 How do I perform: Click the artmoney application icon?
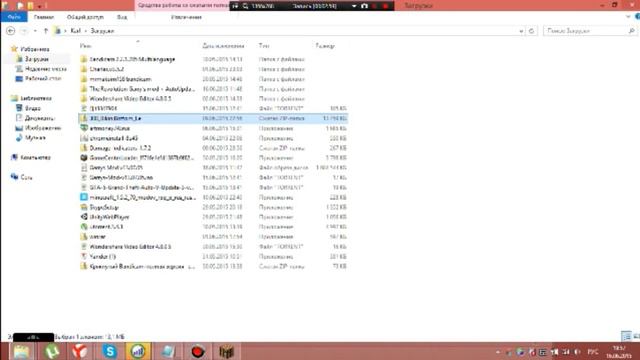[x=84, y=128]
